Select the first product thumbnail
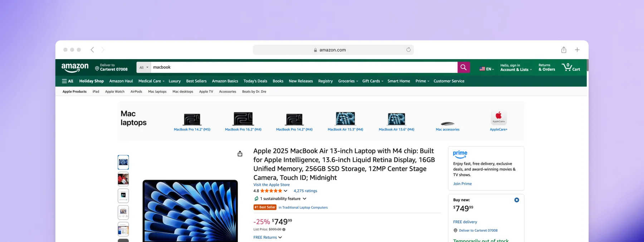Image resolution: width=644 pixels, height=242 pixels. click(123, 162)
